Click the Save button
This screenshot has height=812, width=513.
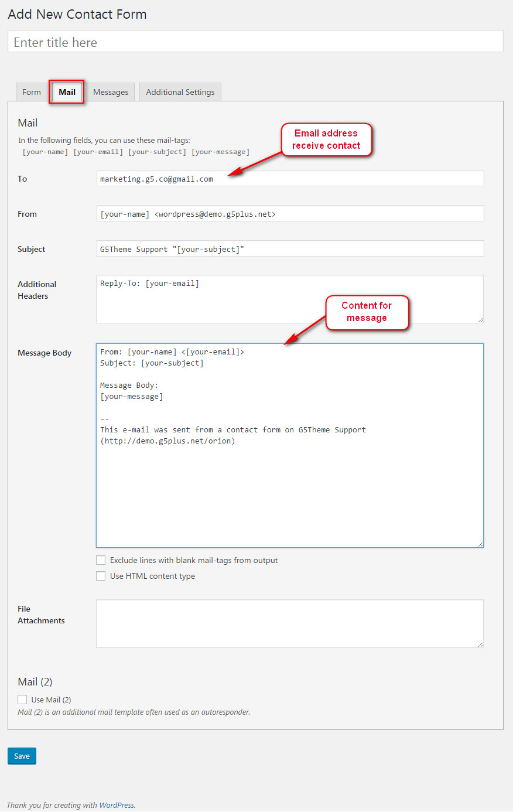pyautogui.click(x=22, y=756)
